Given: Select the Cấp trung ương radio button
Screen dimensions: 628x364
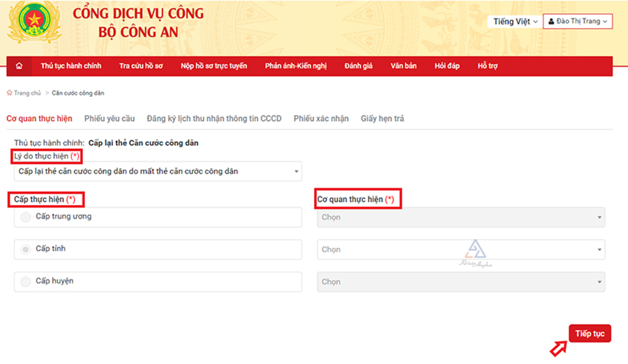Looking at the screenshot, I should [26, 217].
